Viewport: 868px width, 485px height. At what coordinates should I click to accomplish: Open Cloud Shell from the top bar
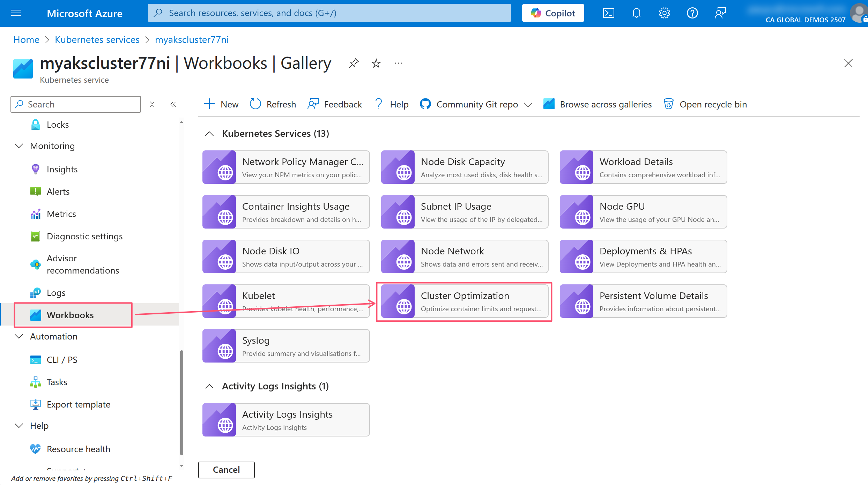click(x=608, y=13)
